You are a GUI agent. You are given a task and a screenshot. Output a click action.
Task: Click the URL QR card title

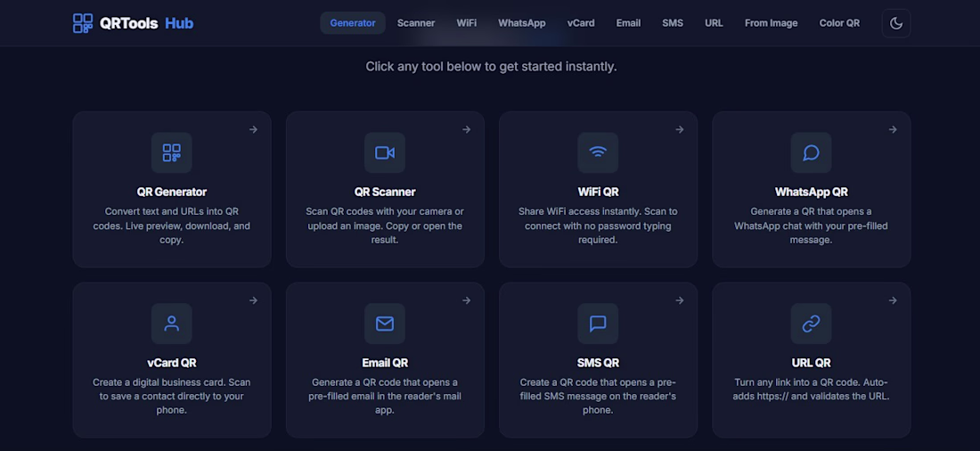[811, 363]
